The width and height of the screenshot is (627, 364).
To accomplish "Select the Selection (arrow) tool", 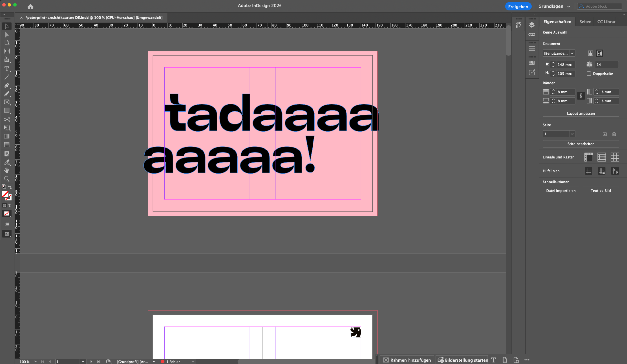I will [x=7, y=26].
